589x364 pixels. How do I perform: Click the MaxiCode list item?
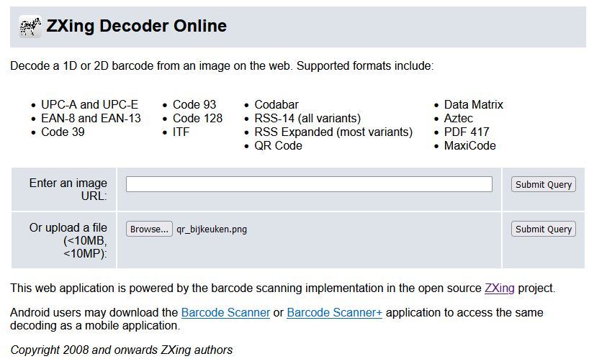[470, 145]
